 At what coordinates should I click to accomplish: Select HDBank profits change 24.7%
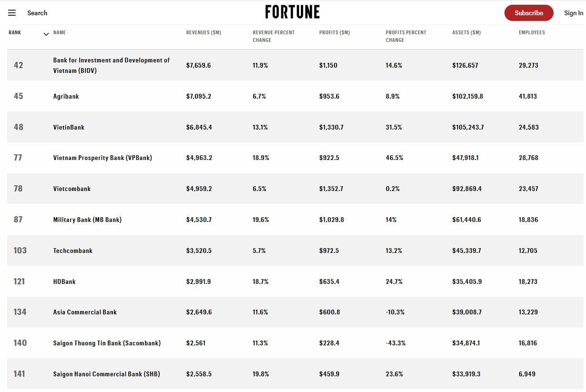(394, 281)
